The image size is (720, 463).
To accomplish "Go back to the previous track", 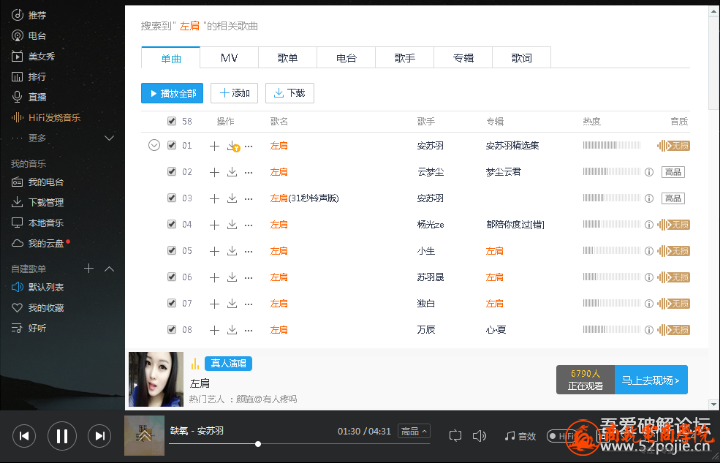I will 25,435.
